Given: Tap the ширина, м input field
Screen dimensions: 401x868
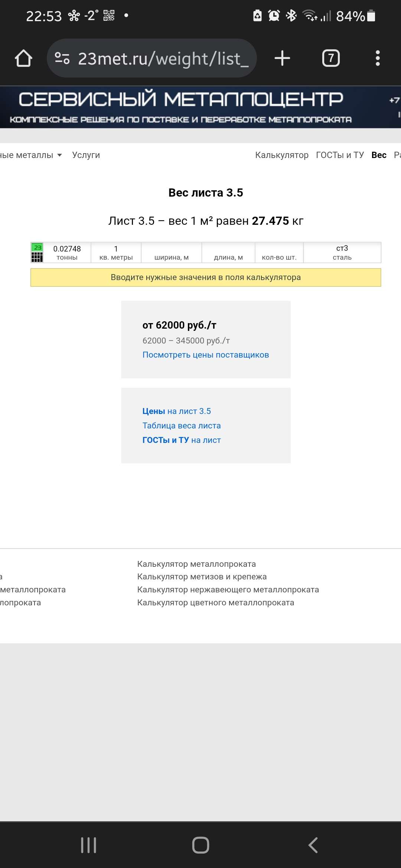Looking at the screenshot, I should [x=172, y=252].
